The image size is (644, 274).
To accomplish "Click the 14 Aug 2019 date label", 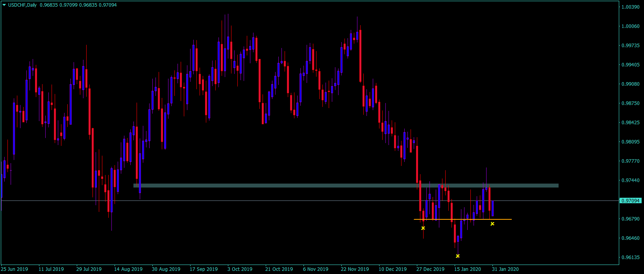I will (x=128, y=269).
